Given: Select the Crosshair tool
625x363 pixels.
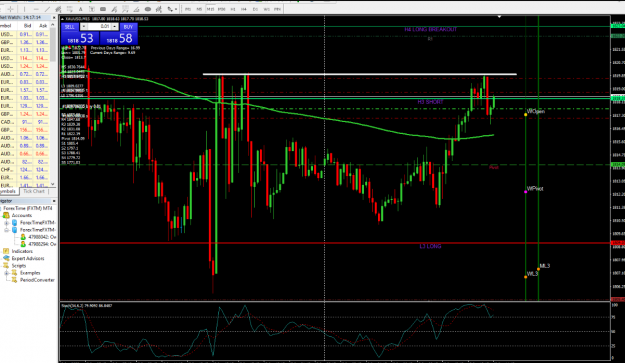Looking at the screenshot, I should point(10,9).
